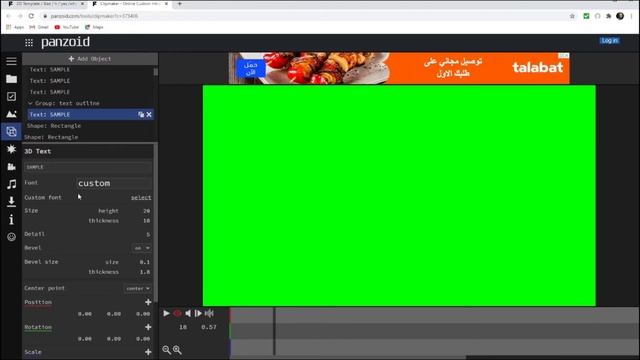
Task: Open a new browser tab
Action: pyautogui.click(x=180, y=4)
